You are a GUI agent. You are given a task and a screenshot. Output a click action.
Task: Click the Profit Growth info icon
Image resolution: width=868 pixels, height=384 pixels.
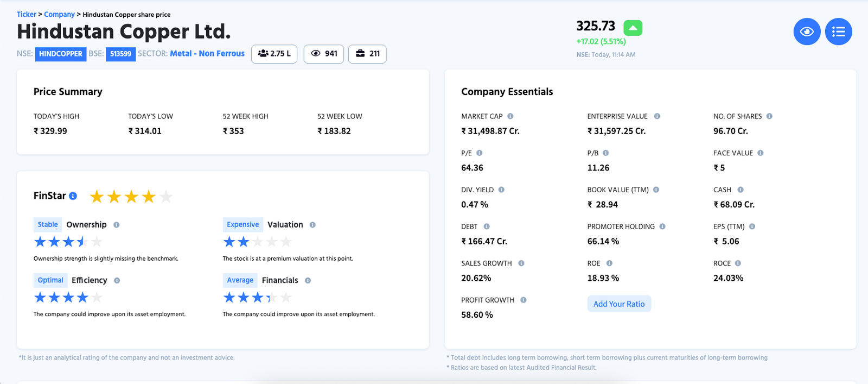coord(524,300)
